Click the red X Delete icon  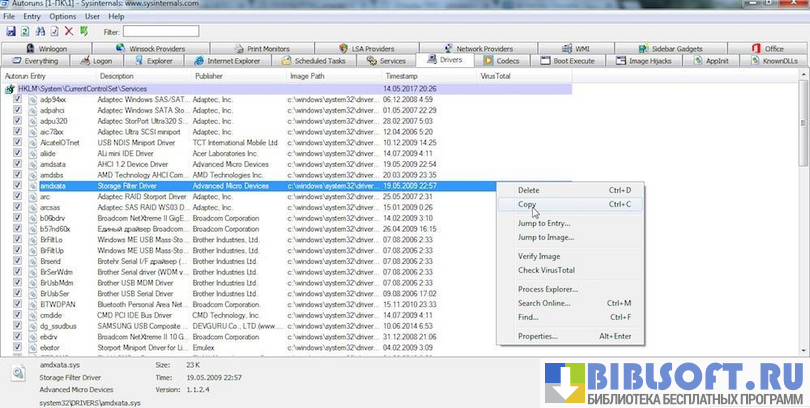[x=68, y=32]
